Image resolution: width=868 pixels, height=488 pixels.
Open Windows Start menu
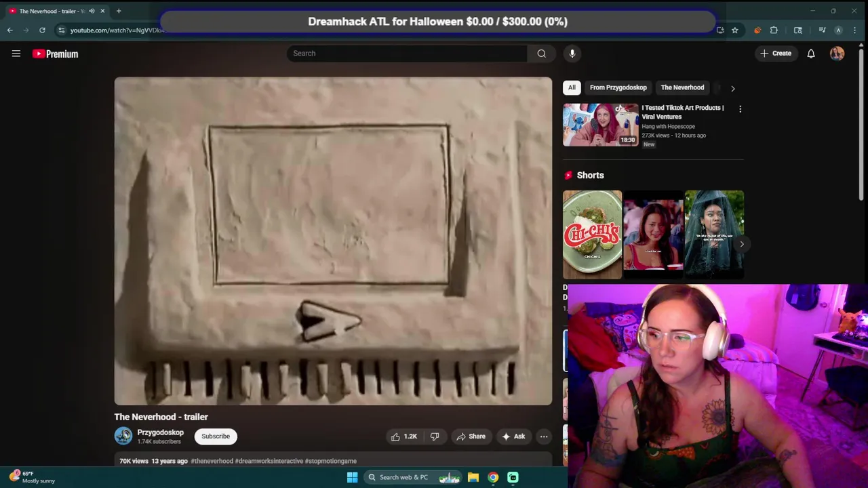[352, 477]
